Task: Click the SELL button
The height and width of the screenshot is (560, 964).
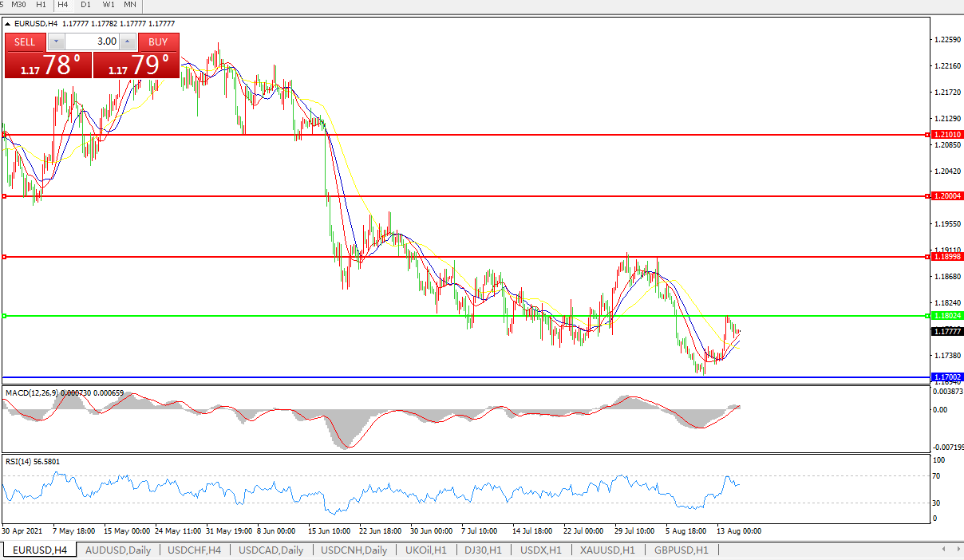Action: pyautogui.click(x=26, y=41)
